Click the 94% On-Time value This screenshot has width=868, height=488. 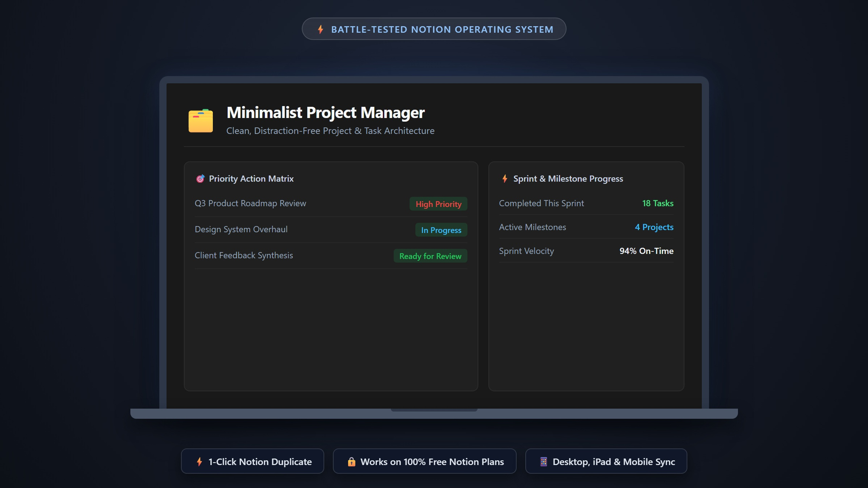(647, 251)
